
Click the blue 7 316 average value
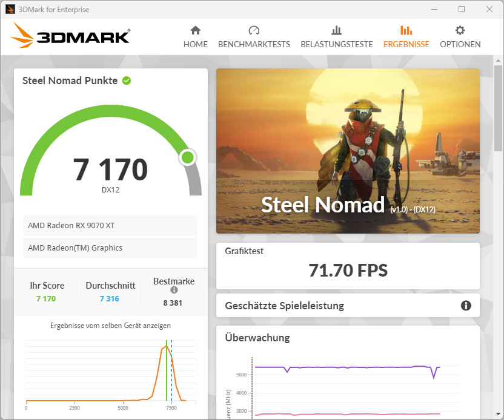click(x=109, y=298)
